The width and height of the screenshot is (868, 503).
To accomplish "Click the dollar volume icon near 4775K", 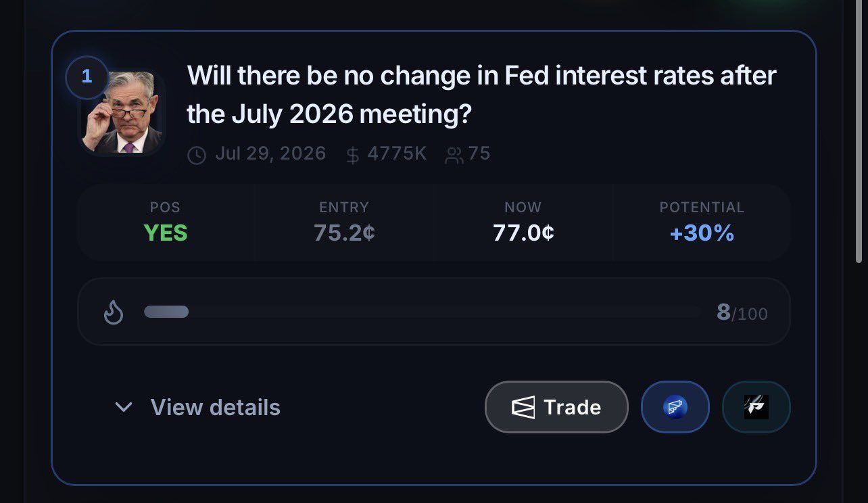I will (x=352, y=155).
